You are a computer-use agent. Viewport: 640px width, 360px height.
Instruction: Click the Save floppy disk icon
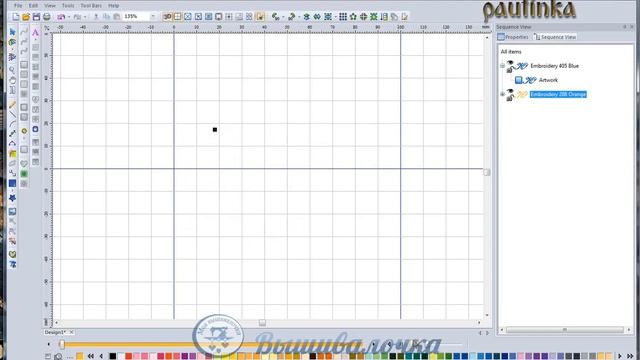click(36, 17)
